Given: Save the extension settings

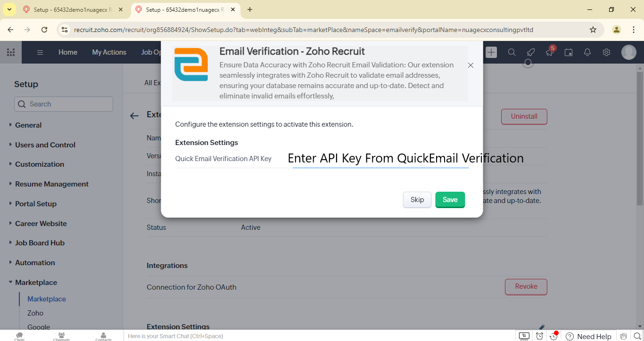Looking at the screenshot, I should 450,200.
